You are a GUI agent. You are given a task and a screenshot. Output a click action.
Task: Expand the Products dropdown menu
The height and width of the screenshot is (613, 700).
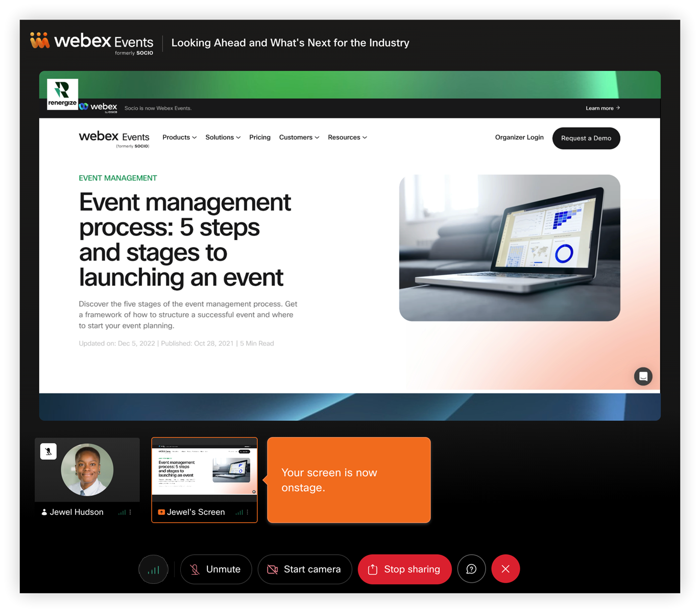click(x=179, y=137)
